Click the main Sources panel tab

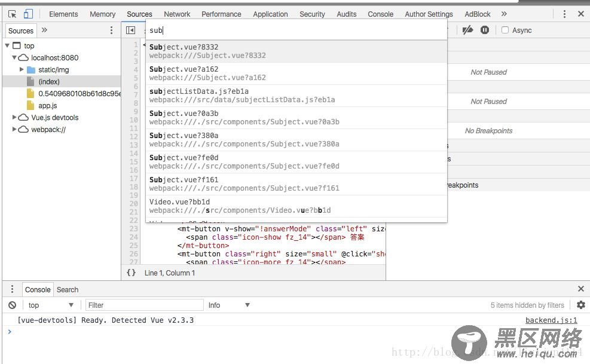[139, 14]
